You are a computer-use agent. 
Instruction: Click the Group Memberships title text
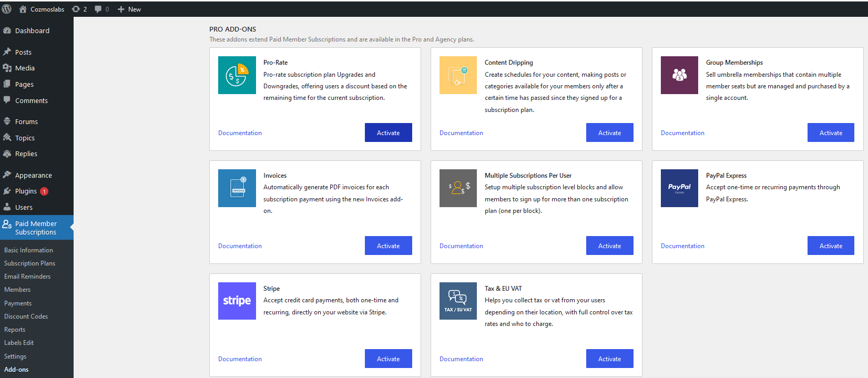tap(734, 63)
